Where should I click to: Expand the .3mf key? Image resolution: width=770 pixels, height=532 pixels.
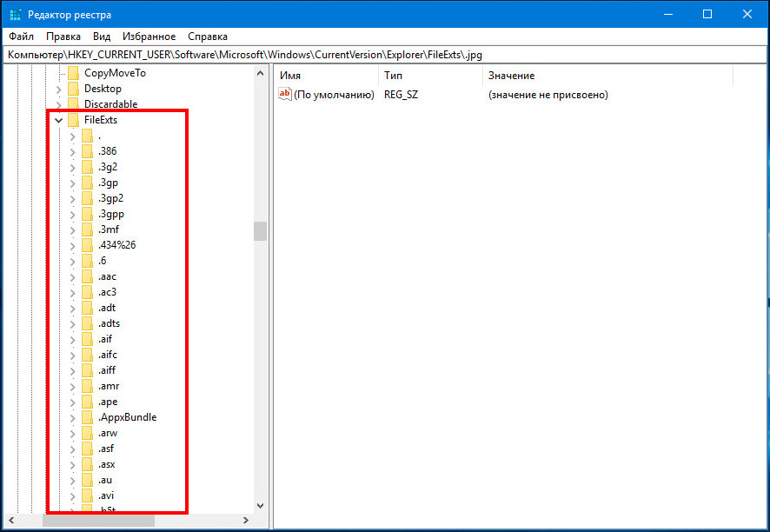73,229
